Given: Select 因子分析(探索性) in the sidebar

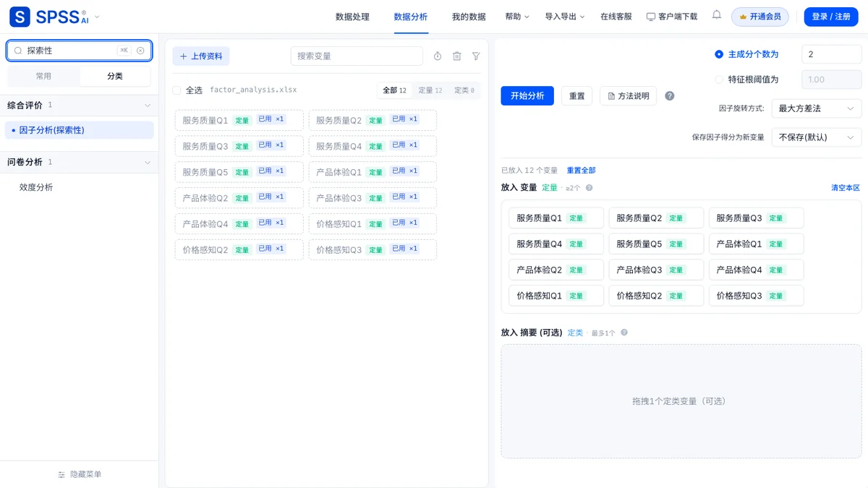Looking at the screenshot, I should (x=80, y=130).
